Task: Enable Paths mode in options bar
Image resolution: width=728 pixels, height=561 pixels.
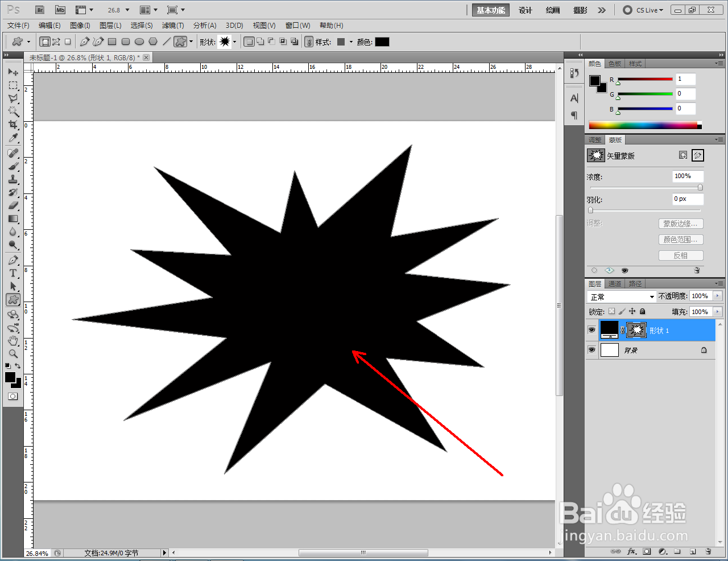Action: point(56,42)
